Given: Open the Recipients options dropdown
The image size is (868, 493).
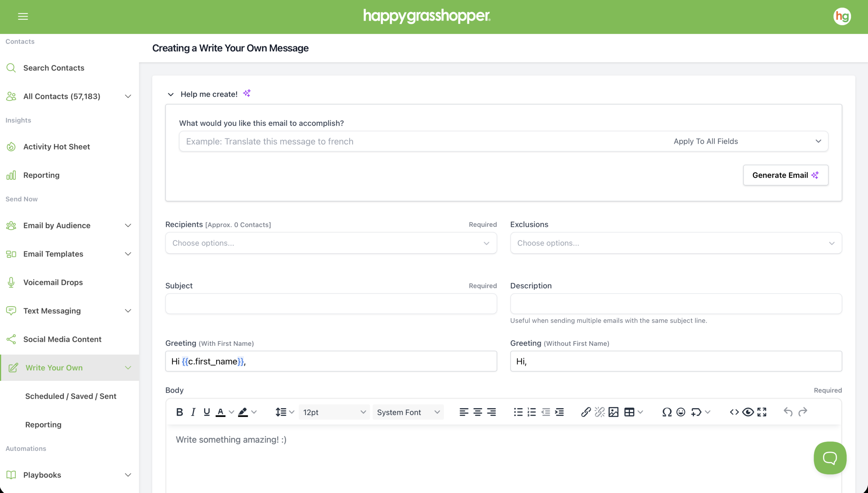Looking at the screenshot, I should [x=331, y=243].
